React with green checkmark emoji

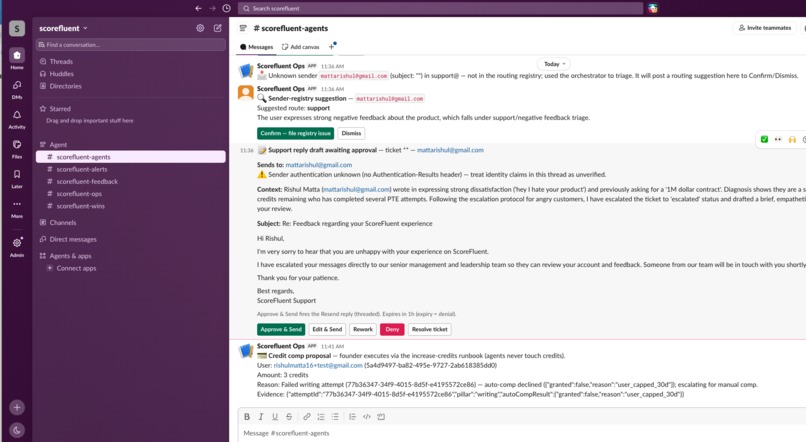(764, 139)
